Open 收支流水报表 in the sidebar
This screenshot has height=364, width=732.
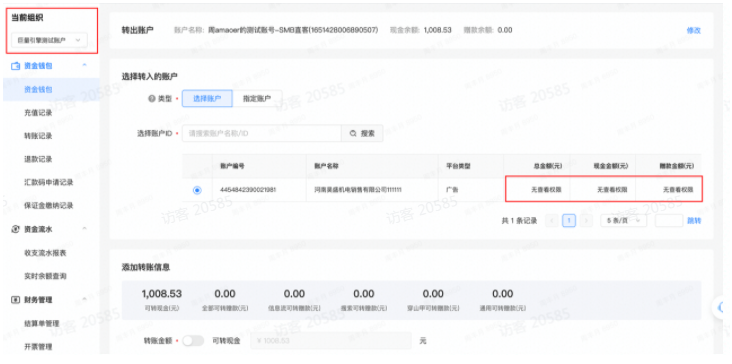coord(45,252)
